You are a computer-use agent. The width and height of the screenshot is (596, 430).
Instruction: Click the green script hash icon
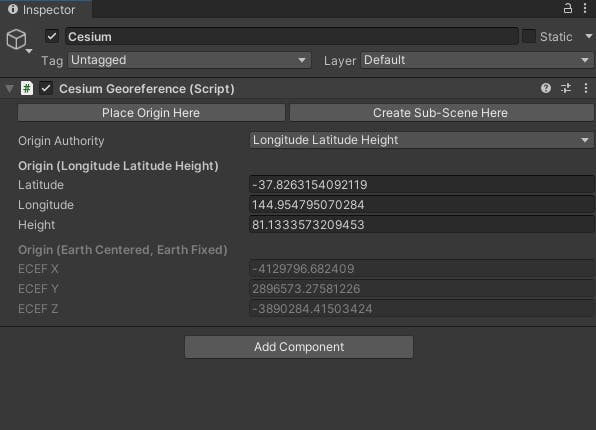(27, 88)
